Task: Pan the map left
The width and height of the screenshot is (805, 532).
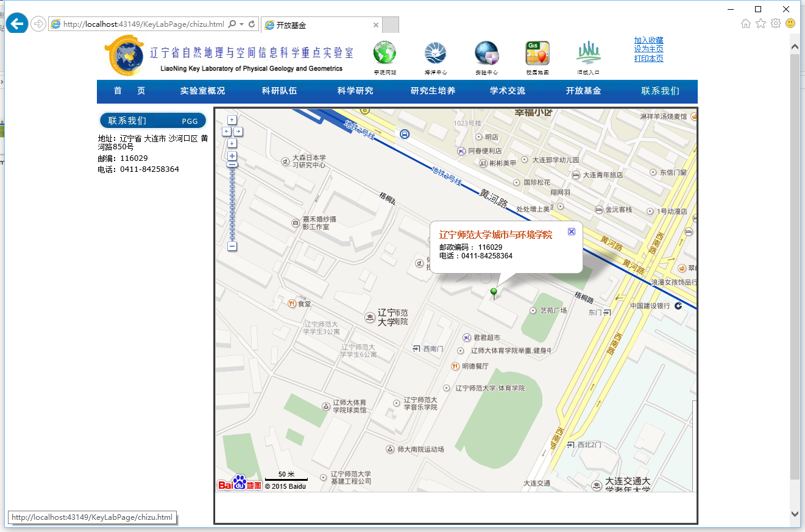Action: point(227,131)
